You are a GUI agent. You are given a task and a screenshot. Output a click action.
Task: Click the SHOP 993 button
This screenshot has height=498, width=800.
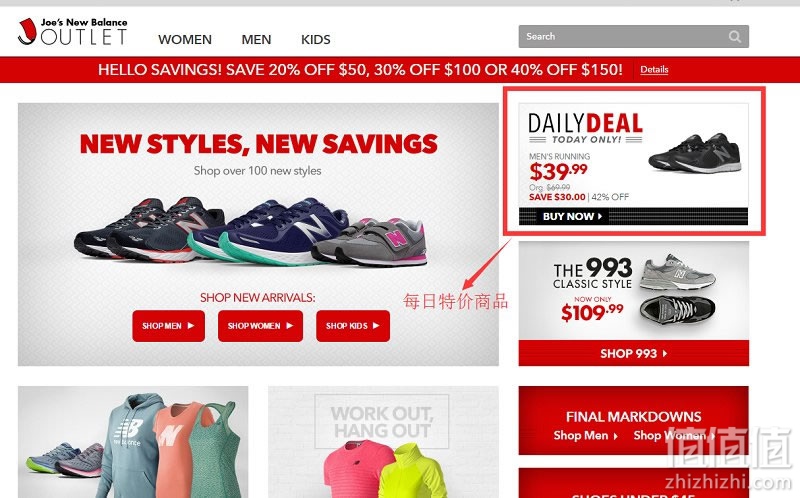click(x=634, y=353)
